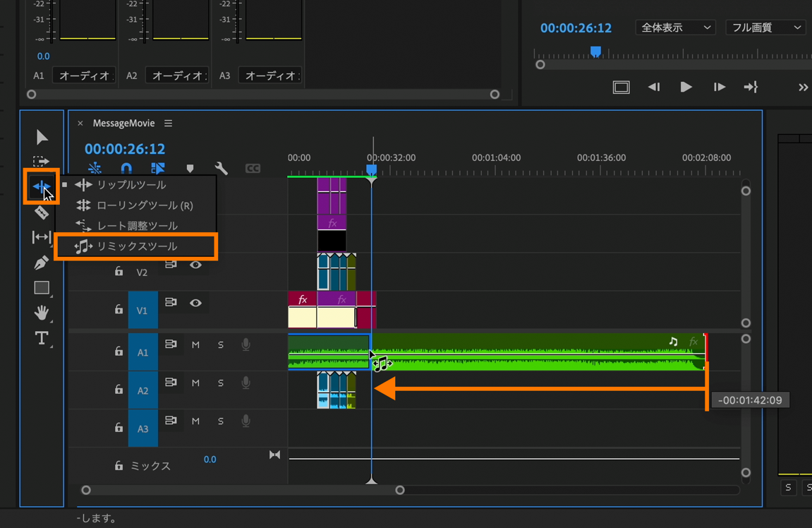Hide the V2 track output
The height and width of the screenshot is (528, 812).
(x=195, y=265)
